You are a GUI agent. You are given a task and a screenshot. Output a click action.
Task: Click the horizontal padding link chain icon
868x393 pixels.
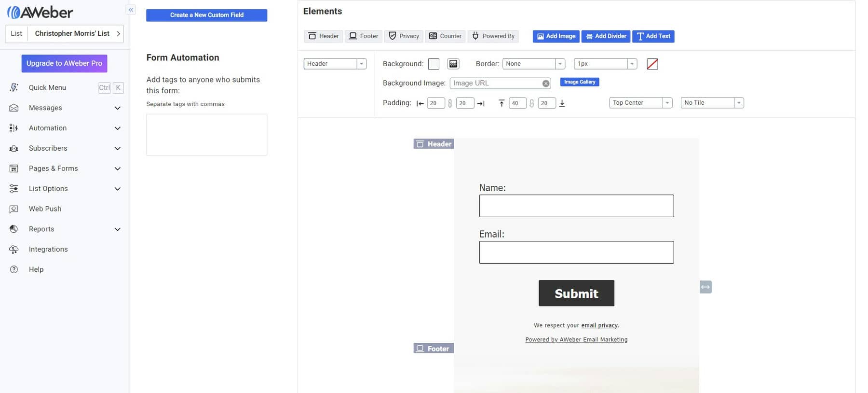pos(450,103)
